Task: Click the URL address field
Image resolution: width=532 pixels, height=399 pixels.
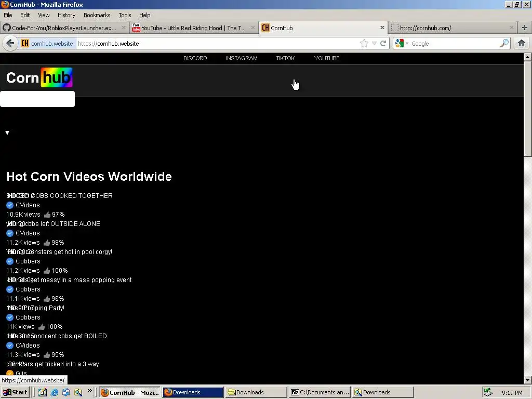Action: [217, 44]
